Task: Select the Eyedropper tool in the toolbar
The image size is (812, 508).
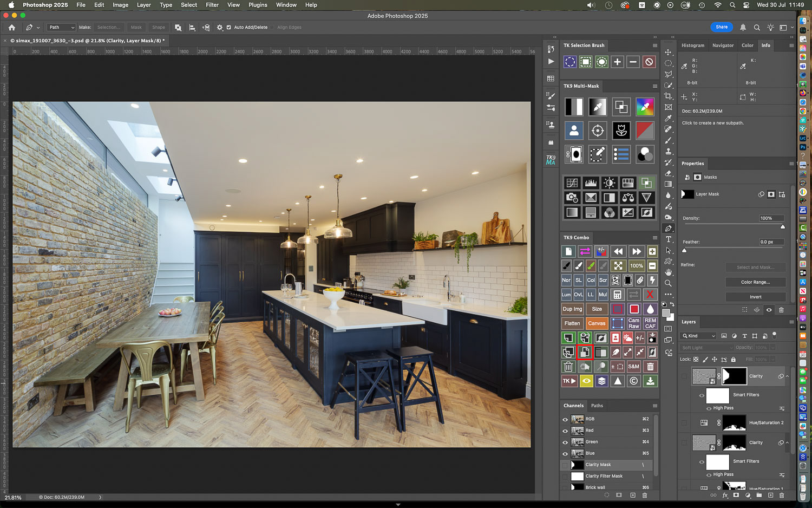Action: click(669, 118)
